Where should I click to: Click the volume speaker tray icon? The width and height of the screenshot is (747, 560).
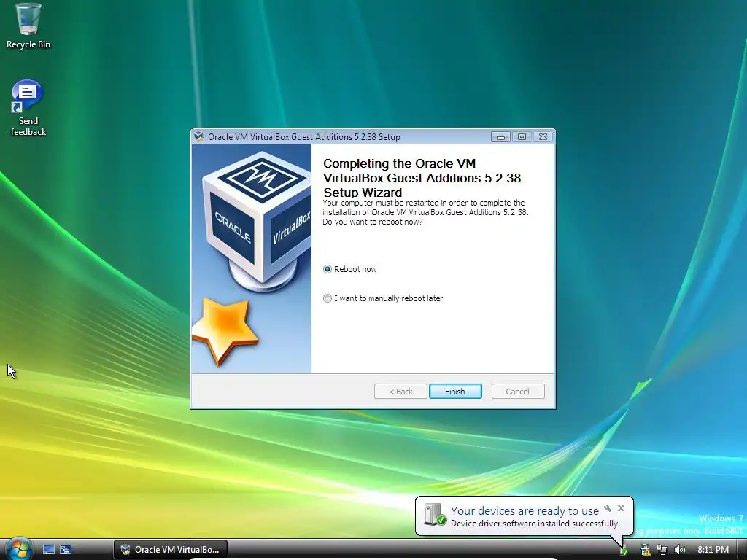pos(680,550)
